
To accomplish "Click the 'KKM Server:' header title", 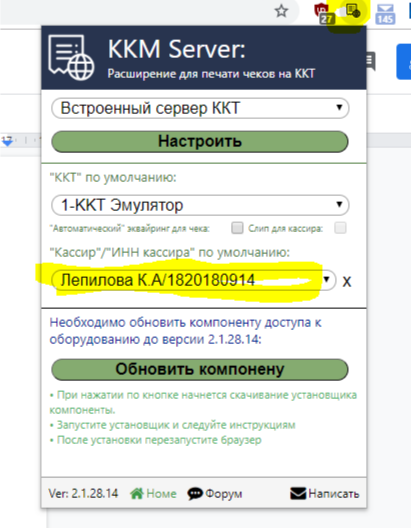I will (x=176, y=49).
